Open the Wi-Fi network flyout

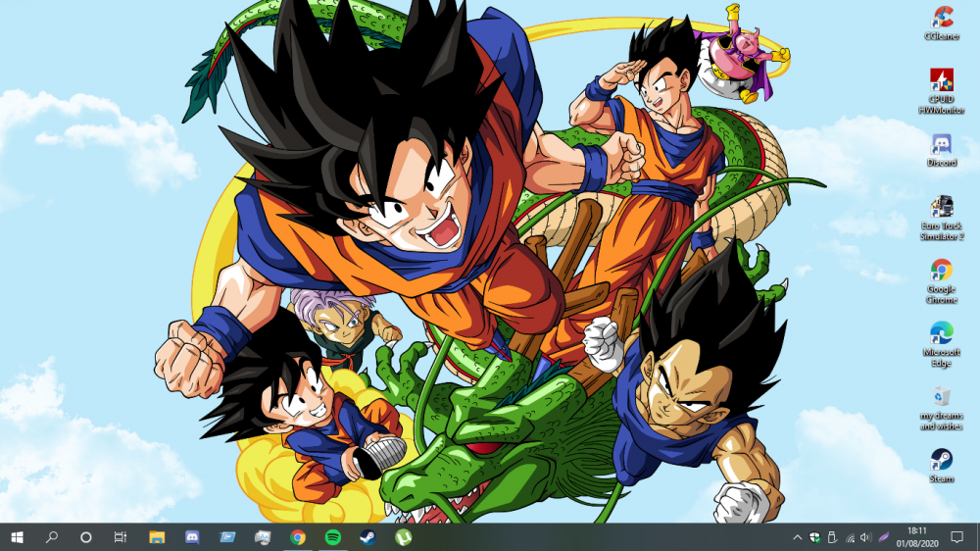coord(850,537)
